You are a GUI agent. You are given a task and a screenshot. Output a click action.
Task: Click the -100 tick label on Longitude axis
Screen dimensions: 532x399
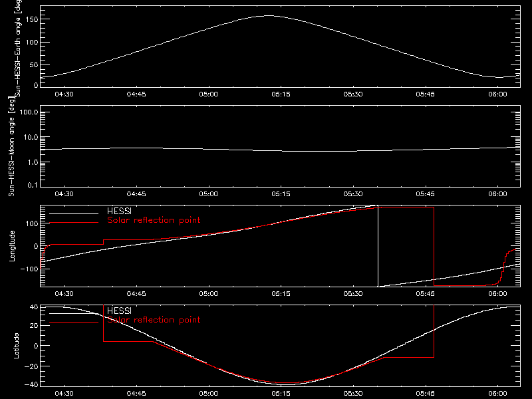[x=29, y=269]
